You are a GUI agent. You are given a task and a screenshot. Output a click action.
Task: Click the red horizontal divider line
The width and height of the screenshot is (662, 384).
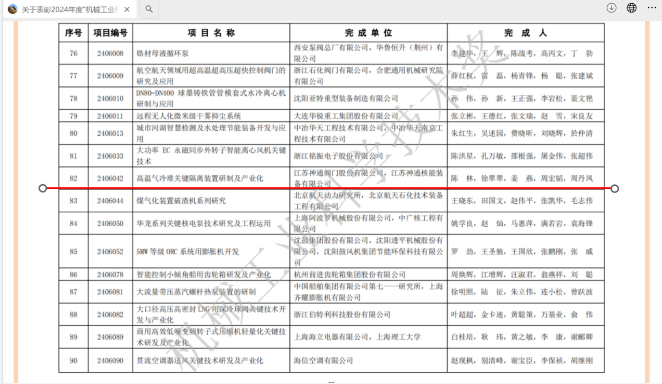coord(328,188)
